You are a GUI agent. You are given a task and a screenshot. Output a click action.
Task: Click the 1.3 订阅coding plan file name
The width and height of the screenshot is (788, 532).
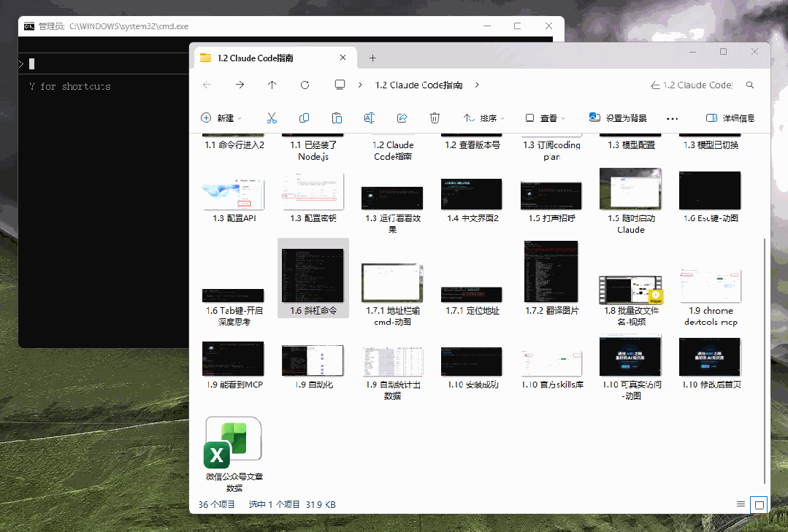tap(551, 151)
